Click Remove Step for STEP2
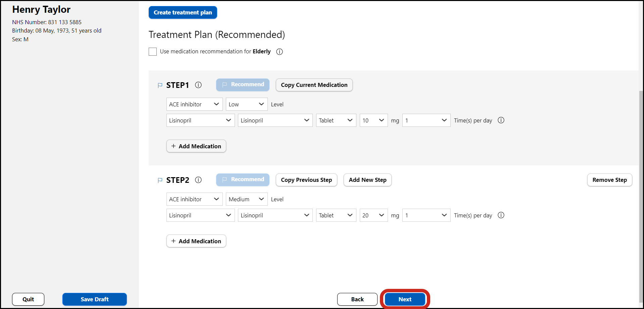Image resolution: width=644 pixels, height=309 pixels. (609, 180)
